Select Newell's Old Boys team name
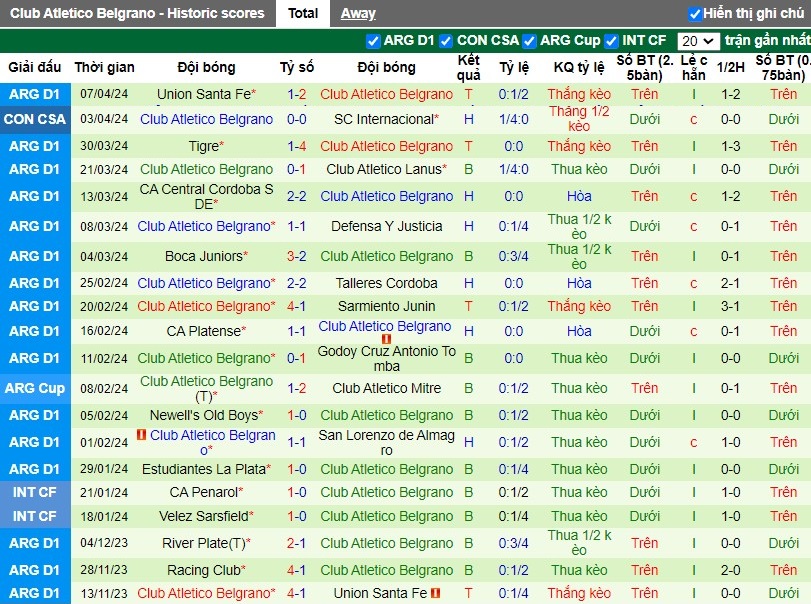The image size is (811, 604). pyautogui.click(x=206, y=415)
